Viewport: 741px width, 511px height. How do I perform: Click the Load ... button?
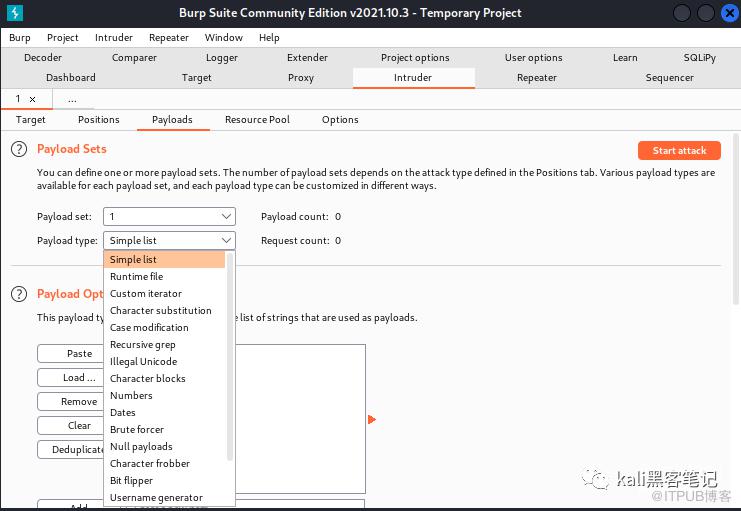tap(79, 378)
